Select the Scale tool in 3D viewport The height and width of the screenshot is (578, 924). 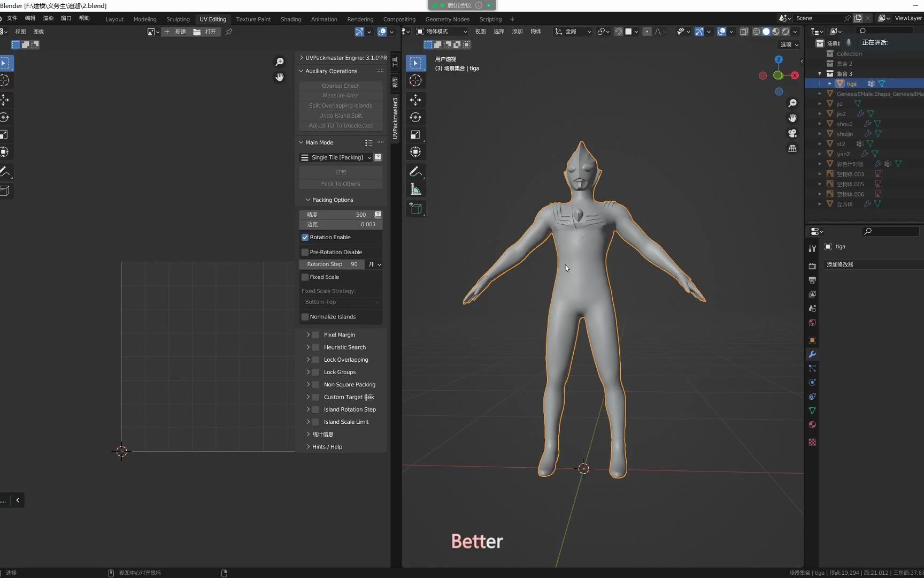415,135
